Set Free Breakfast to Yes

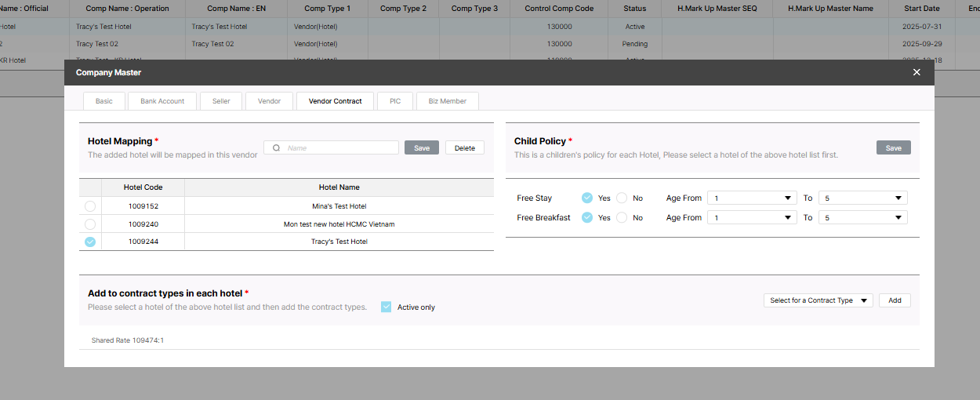(587, 218)
